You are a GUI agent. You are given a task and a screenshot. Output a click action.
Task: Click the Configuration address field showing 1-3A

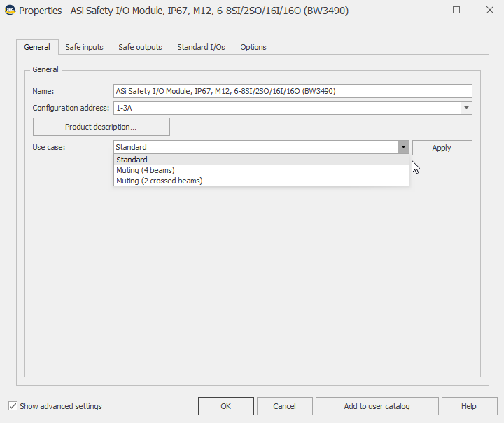(x=287, y=108)
